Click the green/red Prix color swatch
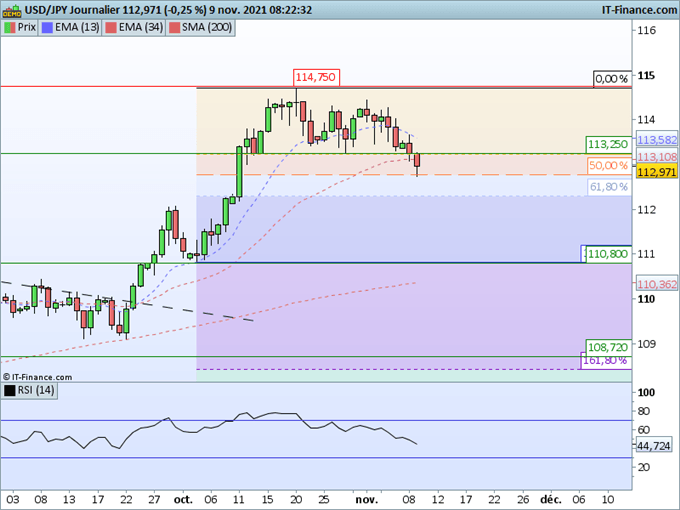This screenshot has height=510, width=680. tap(10, 27)
